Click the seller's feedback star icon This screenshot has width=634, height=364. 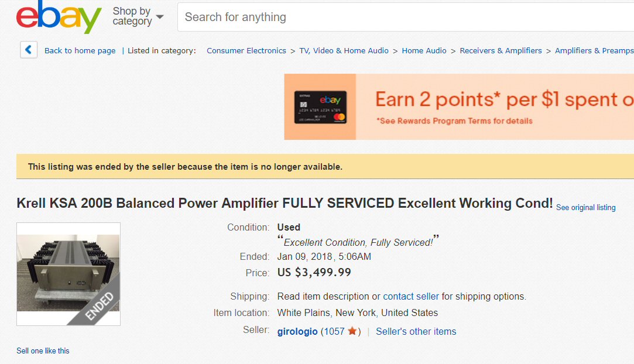(352, 331)
